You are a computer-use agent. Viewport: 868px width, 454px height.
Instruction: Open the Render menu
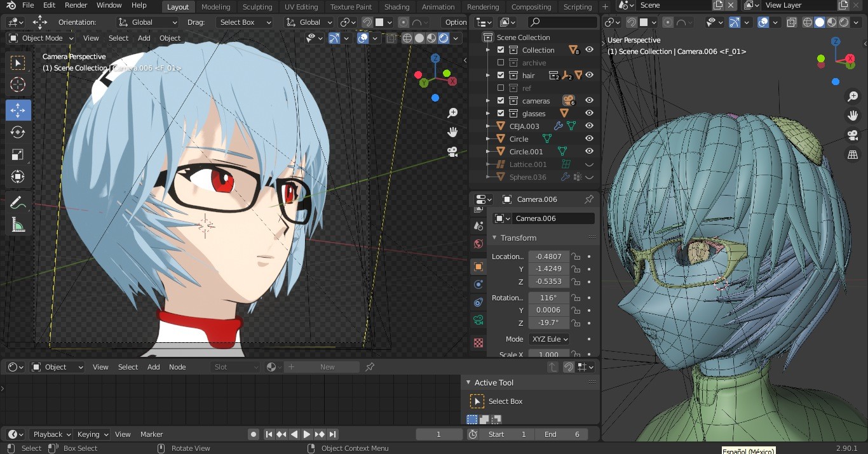(76, 5)
